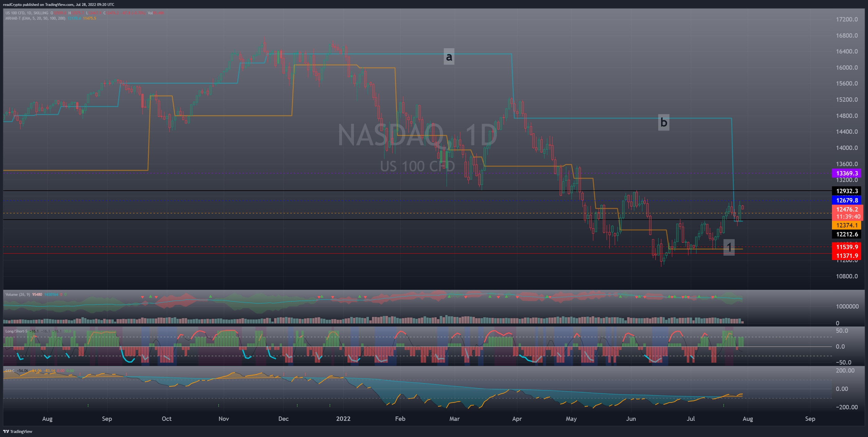Click the black 12212.6 price label

(847, 234)
